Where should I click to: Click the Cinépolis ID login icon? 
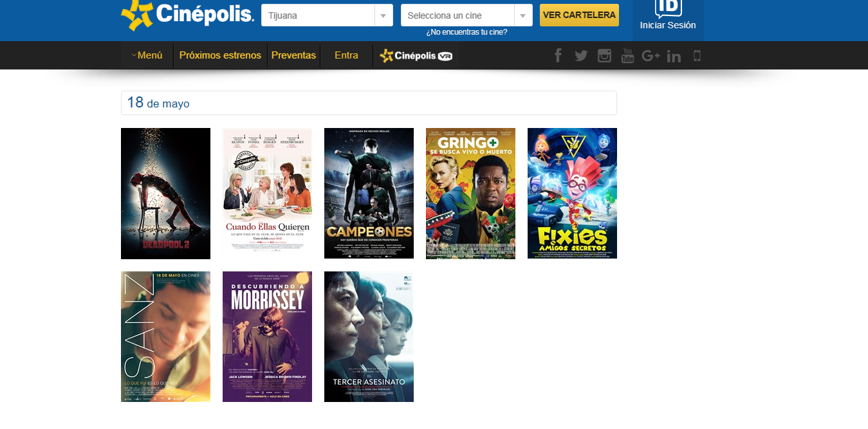[x=668, y=9]
